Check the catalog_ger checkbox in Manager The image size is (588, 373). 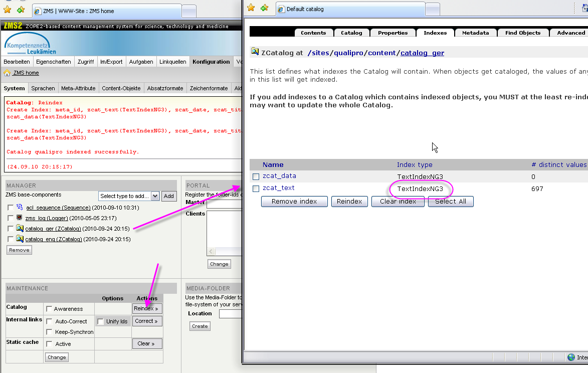11,228
